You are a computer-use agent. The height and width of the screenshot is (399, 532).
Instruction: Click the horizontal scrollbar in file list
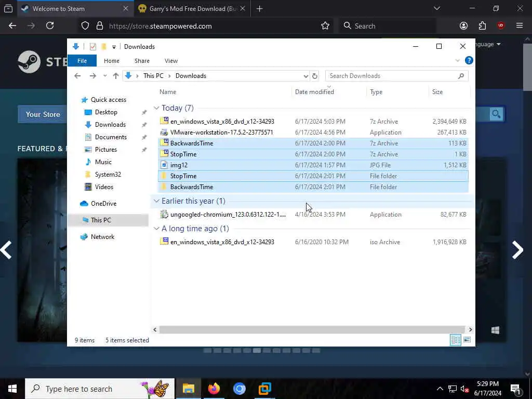(312, 329)
